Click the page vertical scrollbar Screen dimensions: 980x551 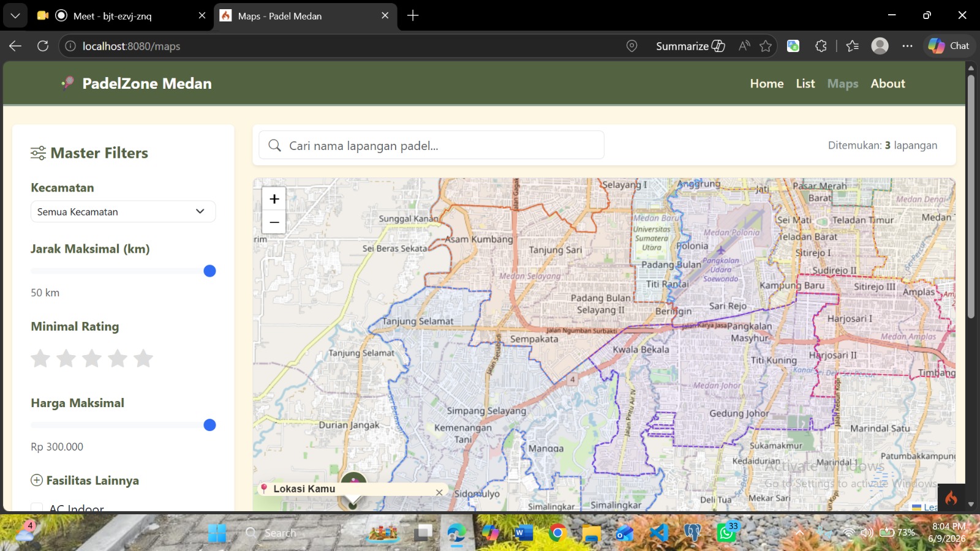click(971, 196)
